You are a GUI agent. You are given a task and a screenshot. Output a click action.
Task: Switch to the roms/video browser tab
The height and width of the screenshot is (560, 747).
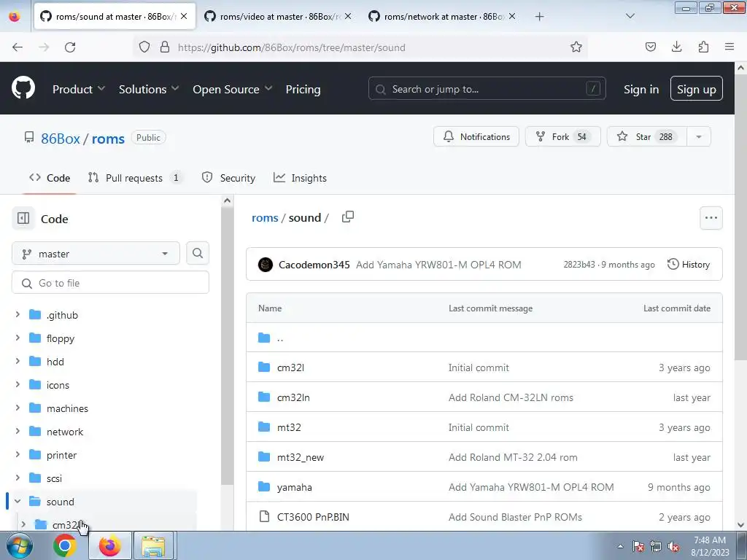279,17
